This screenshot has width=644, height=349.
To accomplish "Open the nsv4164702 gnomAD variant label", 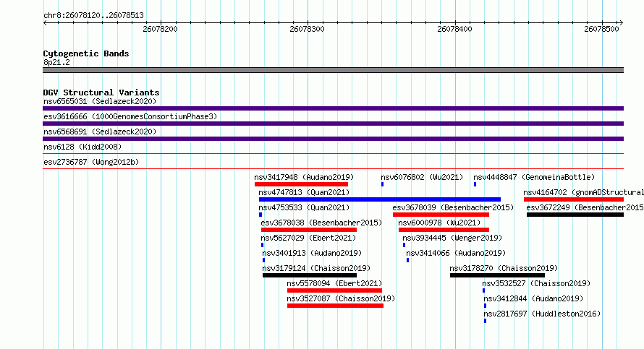I will tap(584, 192).
